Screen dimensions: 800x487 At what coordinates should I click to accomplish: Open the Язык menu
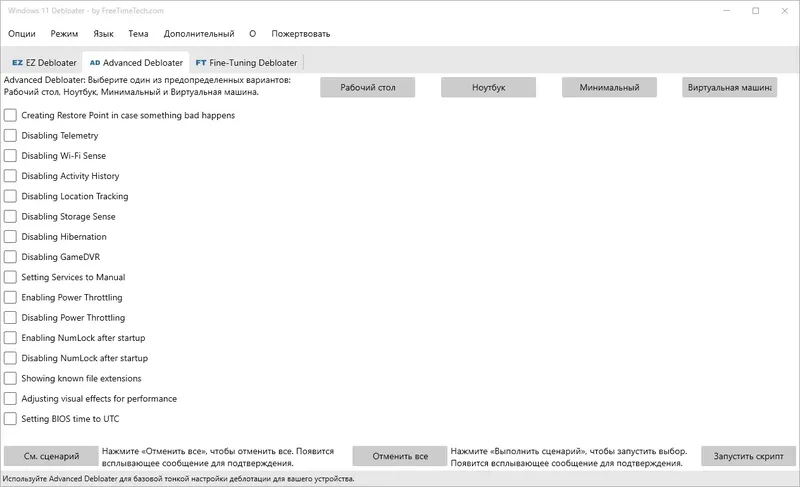(x=103, y=34)
